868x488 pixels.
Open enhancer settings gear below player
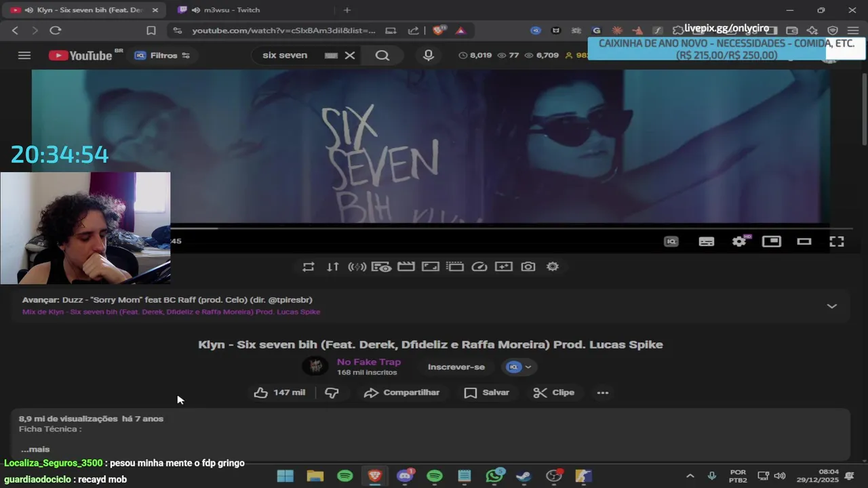[x=553, y=267]
